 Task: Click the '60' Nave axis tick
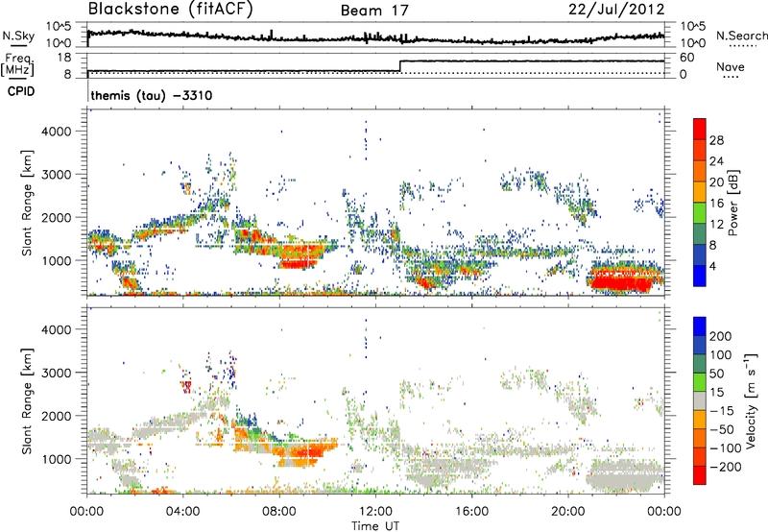click(x=686, y=58)
